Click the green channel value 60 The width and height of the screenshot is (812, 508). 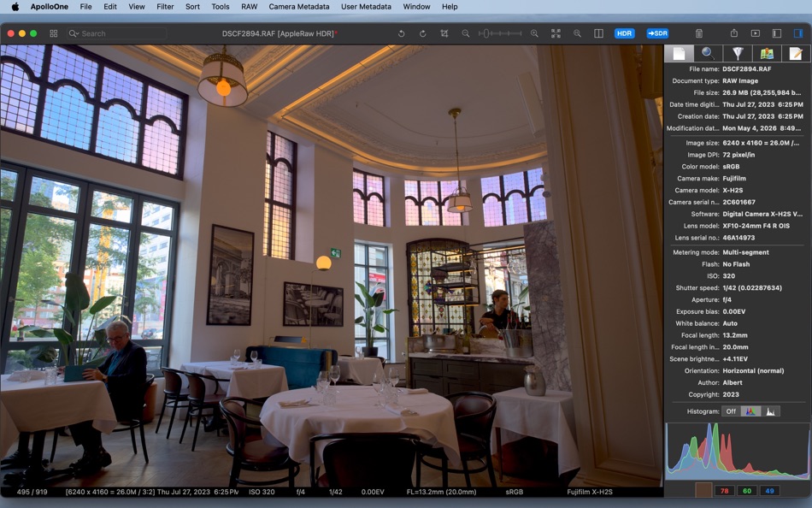tap(747, 491)
